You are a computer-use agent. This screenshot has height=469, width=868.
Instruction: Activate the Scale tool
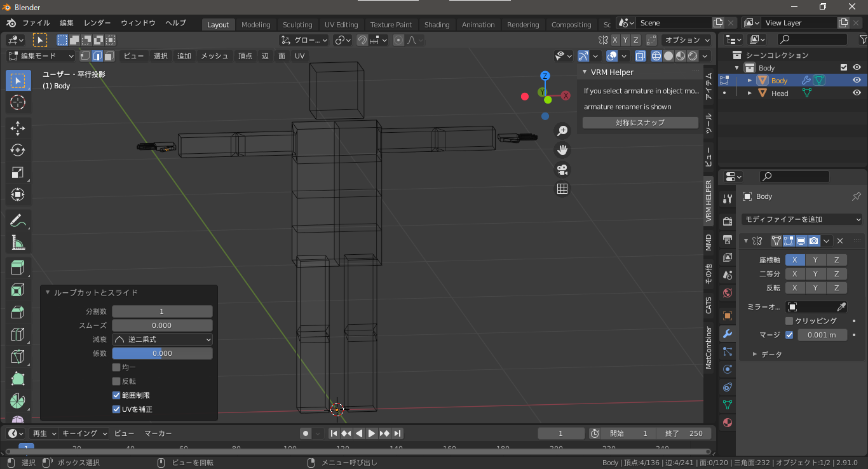tap(18, 172)
